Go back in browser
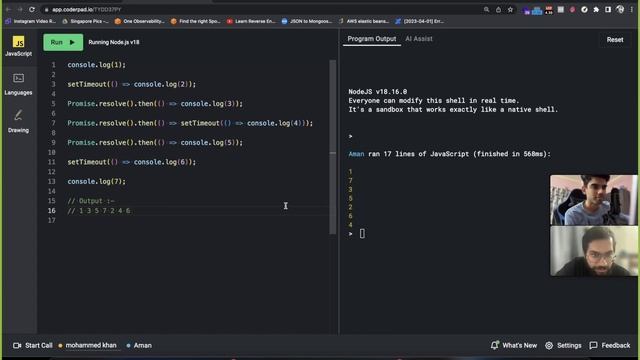 tap(8, 9)
